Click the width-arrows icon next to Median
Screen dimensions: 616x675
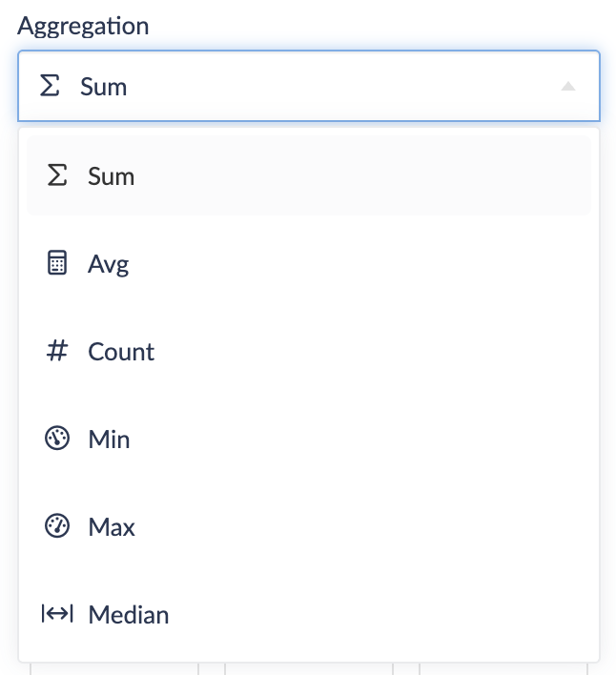click(x=57, y=614)
